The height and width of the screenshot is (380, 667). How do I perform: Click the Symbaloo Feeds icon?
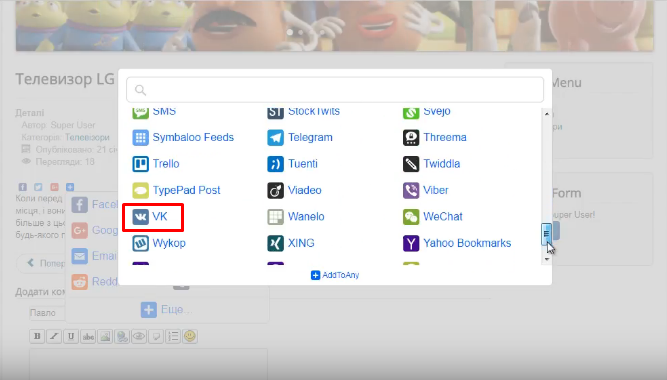140,137
